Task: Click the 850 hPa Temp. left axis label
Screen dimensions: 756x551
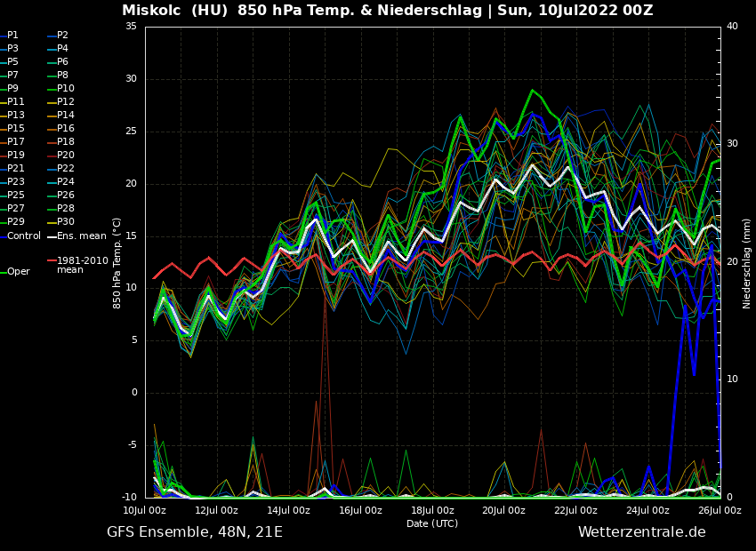Action: (117, 263)
